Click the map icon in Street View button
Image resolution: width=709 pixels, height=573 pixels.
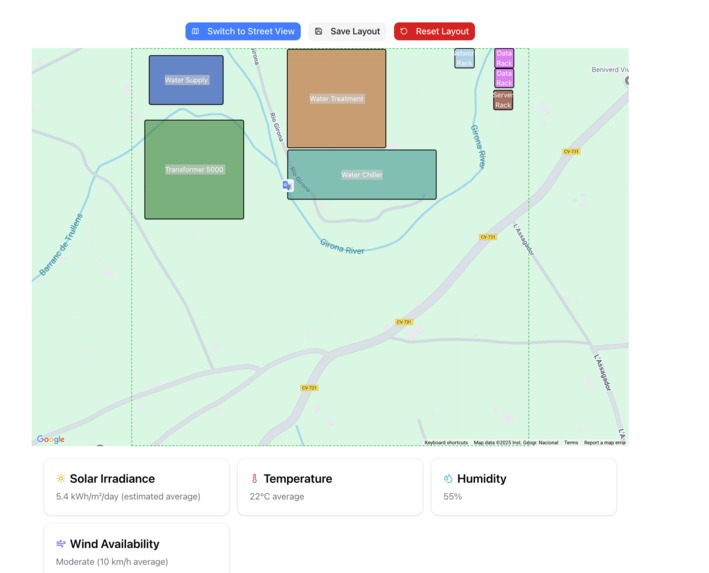click(195, 31)
